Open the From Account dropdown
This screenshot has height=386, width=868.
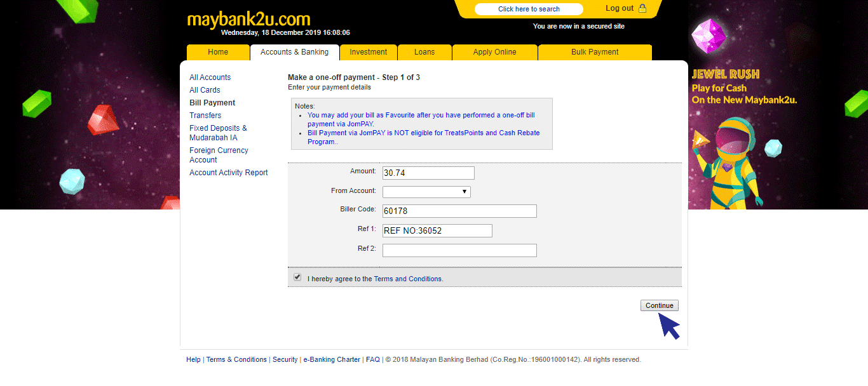click(426, 192)
